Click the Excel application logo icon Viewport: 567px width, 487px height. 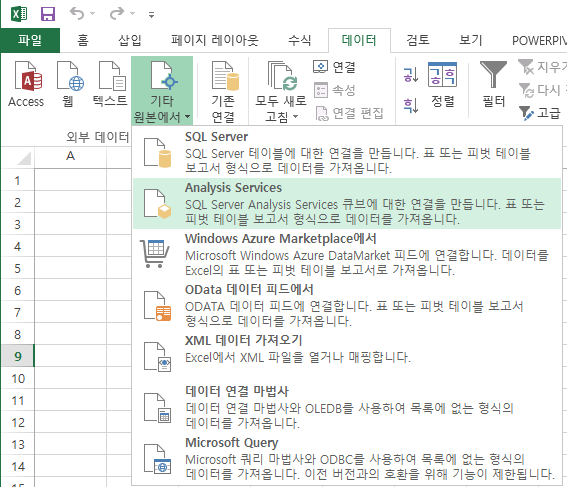(19, 14)
